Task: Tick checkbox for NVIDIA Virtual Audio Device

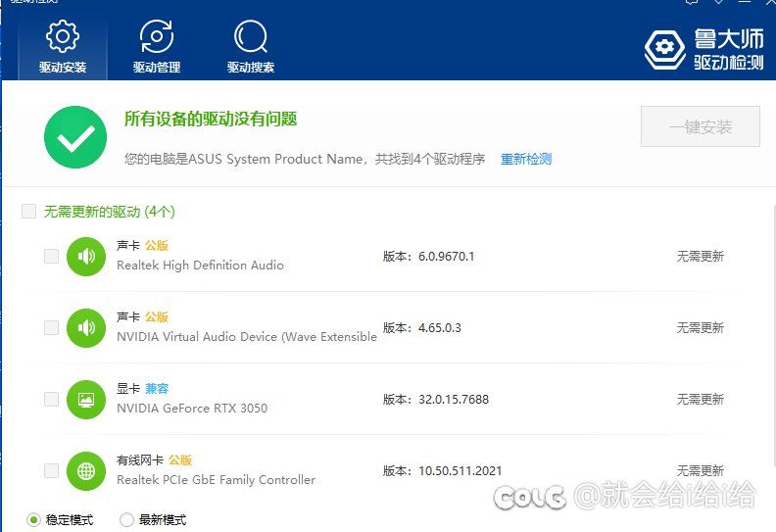Action: [x=51, y=328]
